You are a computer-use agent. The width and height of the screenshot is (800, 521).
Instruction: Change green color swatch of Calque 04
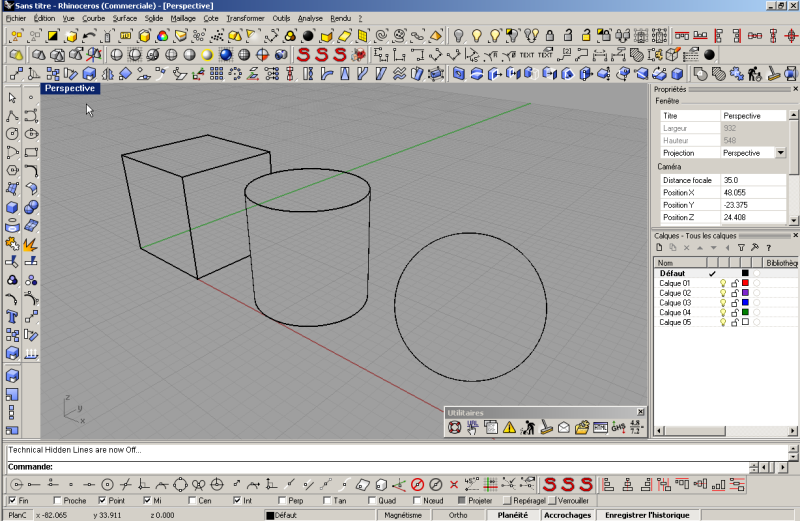point(745,312)
